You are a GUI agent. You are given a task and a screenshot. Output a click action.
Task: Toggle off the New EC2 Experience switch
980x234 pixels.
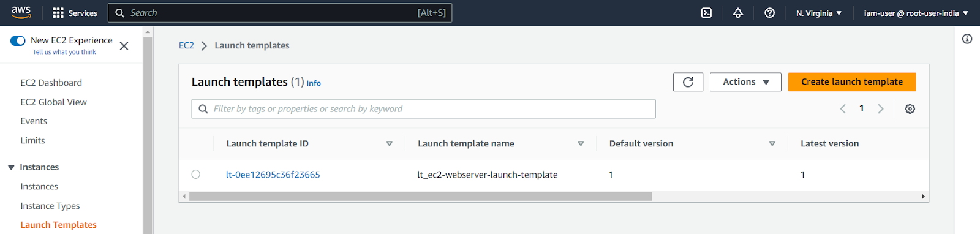[x=18, y=41]
